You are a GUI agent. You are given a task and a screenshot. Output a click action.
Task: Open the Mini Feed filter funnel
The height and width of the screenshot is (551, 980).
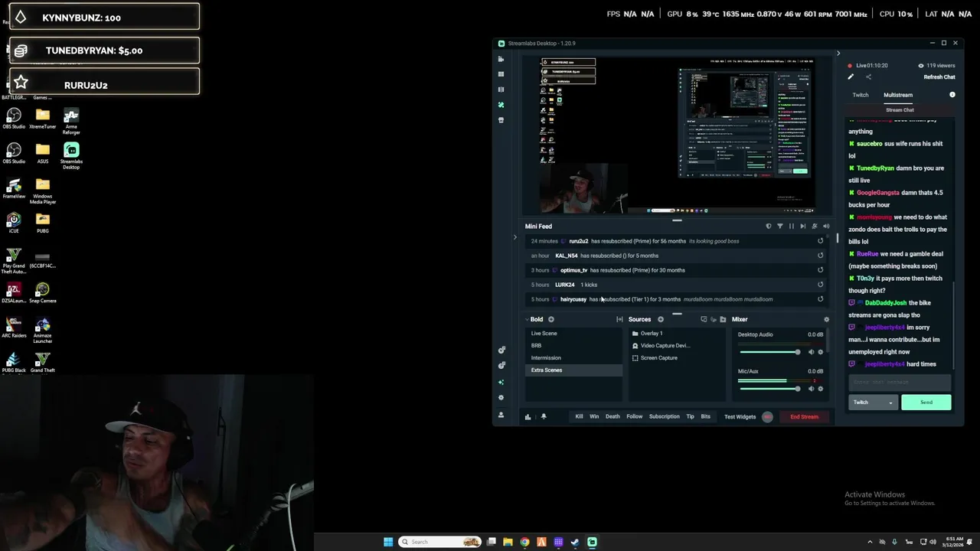pos(780,227)
